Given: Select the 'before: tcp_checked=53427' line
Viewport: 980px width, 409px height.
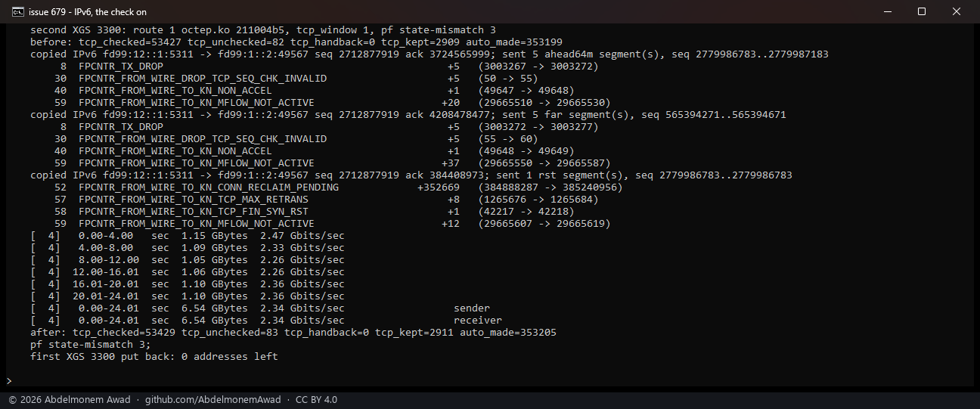Looking at the screenshot, I should tap(296, 42).
